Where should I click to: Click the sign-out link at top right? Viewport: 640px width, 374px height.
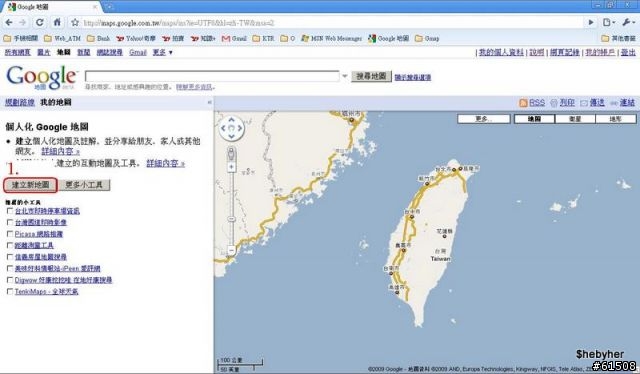pyautogui.click(x=628, y=52)
